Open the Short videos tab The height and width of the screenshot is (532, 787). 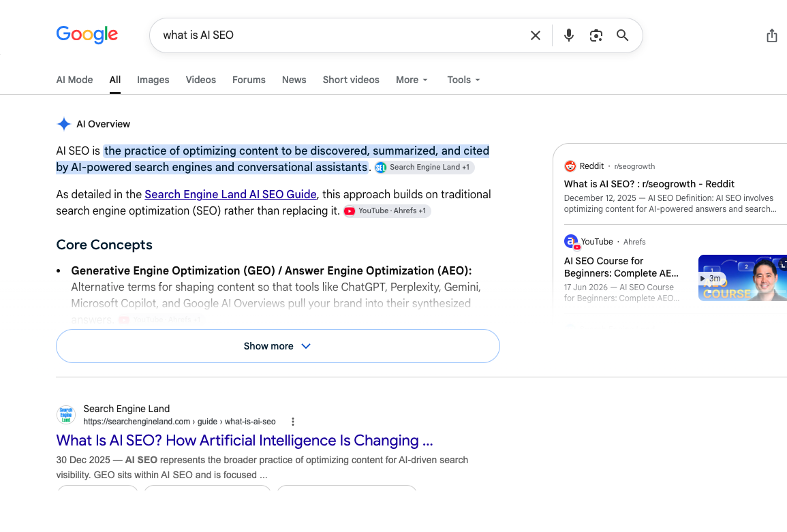pyautogui.click(x=351, y=80)
